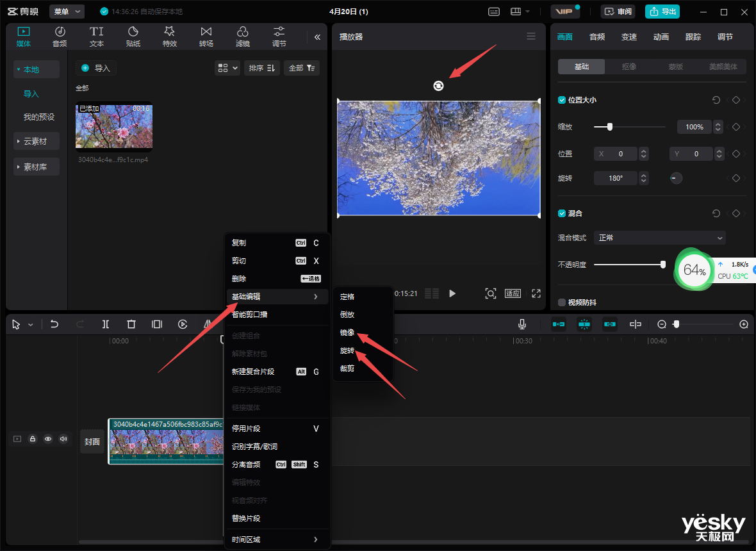This screenshot has width=756, height=551.
Task: Adjust the 不透明度 opacity slider
Action: (663, 264)
